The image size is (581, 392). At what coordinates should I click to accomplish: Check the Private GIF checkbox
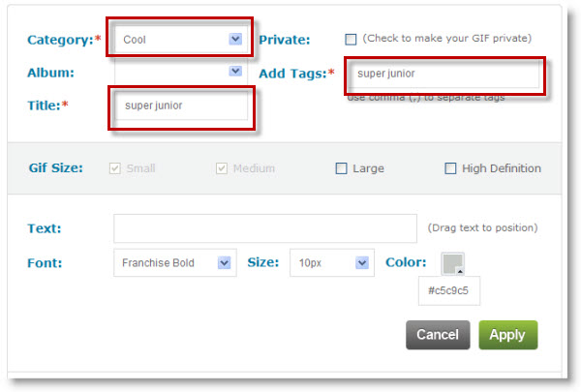pyautogui.click(x=351, y=39)
